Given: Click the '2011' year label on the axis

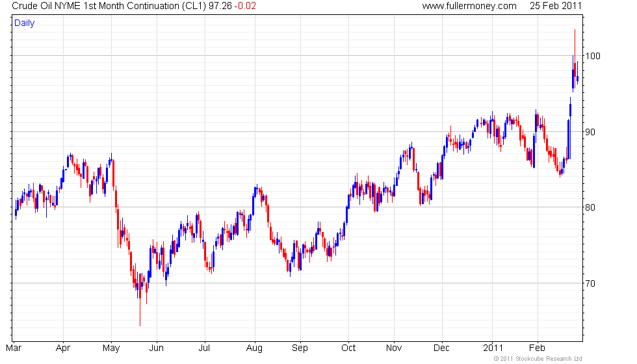Looking at the screenshot, I should pos(493,348).
